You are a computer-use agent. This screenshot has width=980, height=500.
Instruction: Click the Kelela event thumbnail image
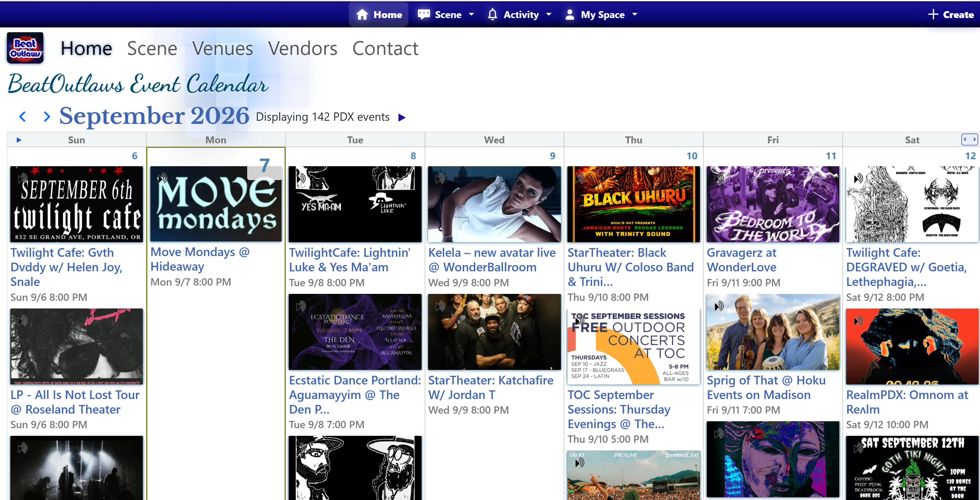494,204
